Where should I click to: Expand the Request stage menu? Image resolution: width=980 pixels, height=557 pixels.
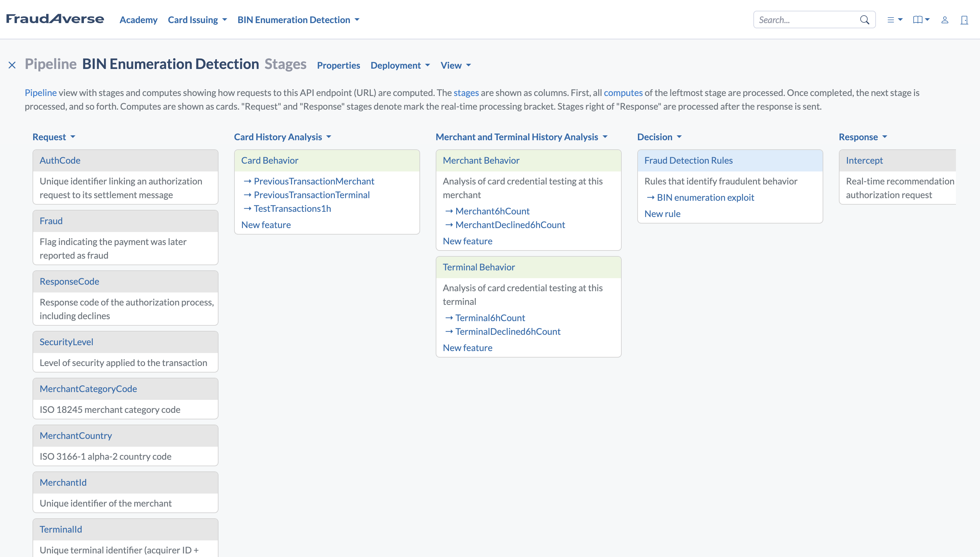pyautogui.click(x=54, y=137)
